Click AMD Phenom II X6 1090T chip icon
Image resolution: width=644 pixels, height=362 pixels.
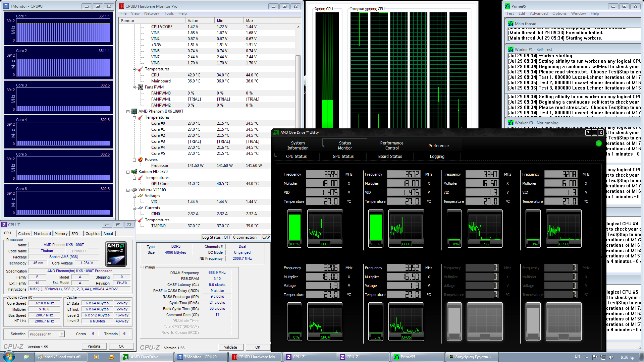[x=134, y=111]
